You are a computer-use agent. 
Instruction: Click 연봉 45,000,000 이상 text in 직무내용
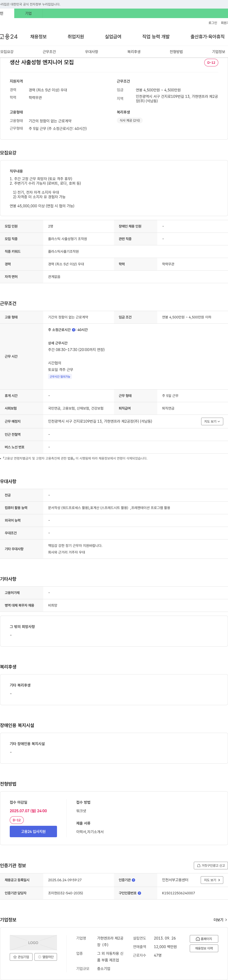pyautogui.click(x=42, y=206)
